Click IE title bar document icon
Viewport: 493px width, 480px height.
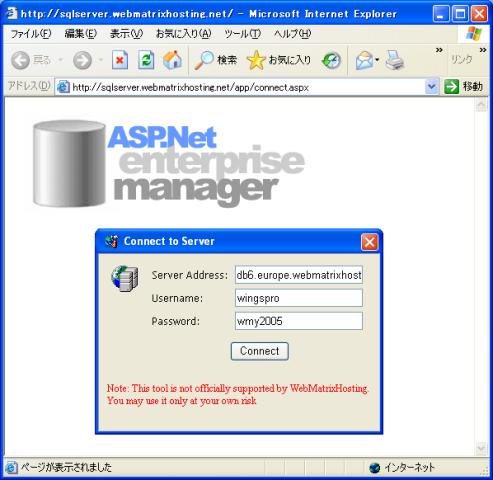pyautogui.click(x=12, y=13)
